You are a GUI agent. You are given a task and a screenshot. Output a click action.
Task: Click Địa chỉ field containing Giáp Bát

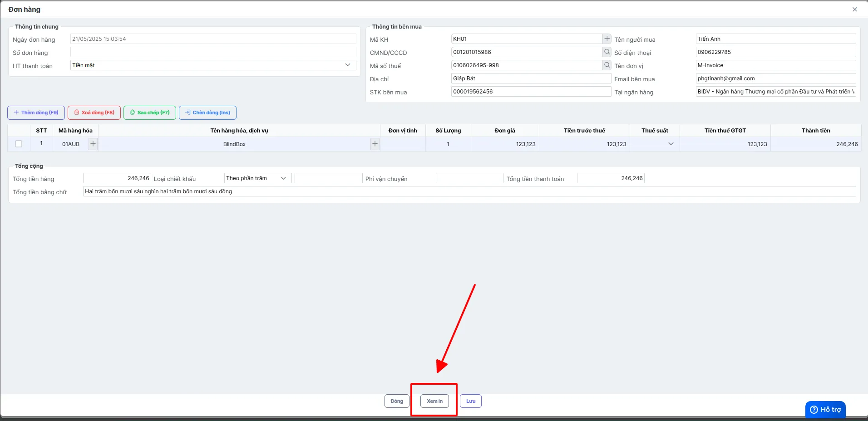click(531, 78)
